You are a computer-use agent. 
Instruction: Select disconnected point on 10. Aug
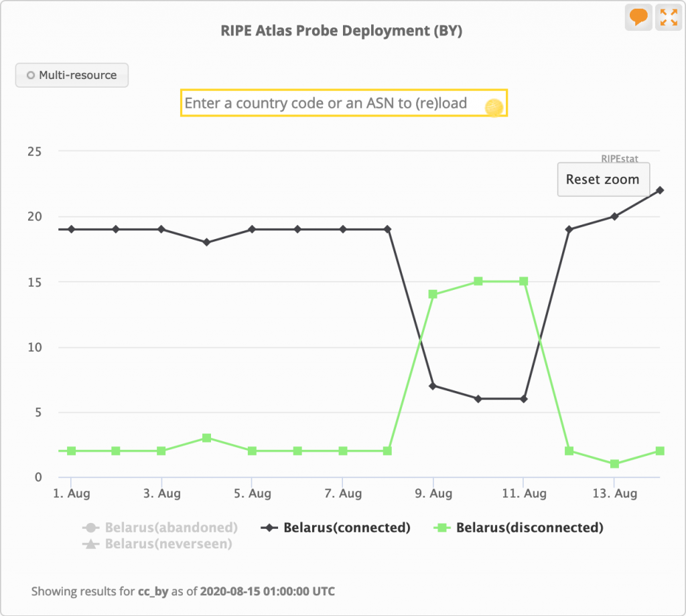[x=478, y=281]
